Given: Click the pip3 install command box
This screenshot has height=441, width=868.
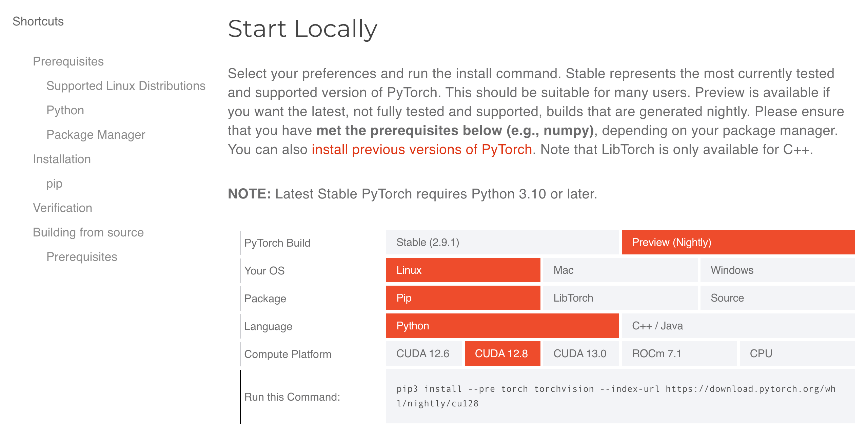Looking at the screenshot, I should pos(620,396).
